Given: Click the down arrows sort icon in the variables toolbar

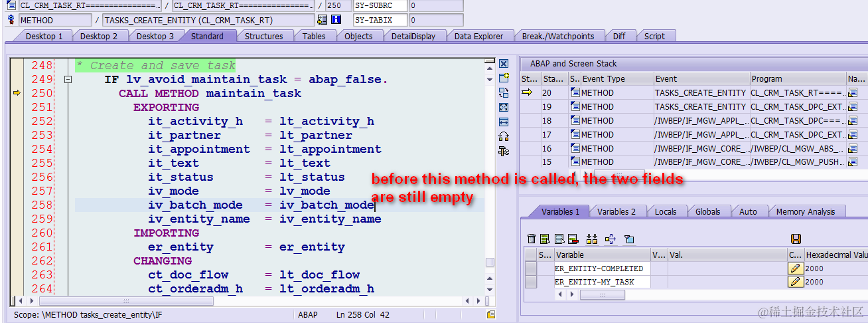Looking at the screenshot, I should click(592, 239).
